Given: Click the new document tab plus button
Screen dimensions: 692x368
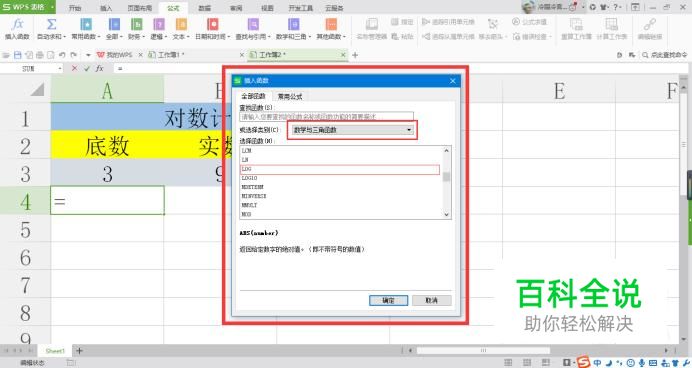Looking at the screenshot, I should 355,55.
